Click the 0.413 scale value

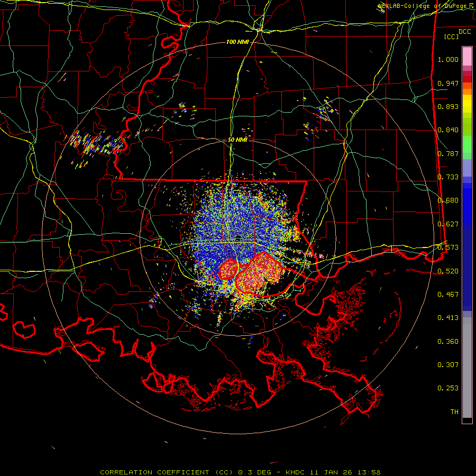pos(448,318)
